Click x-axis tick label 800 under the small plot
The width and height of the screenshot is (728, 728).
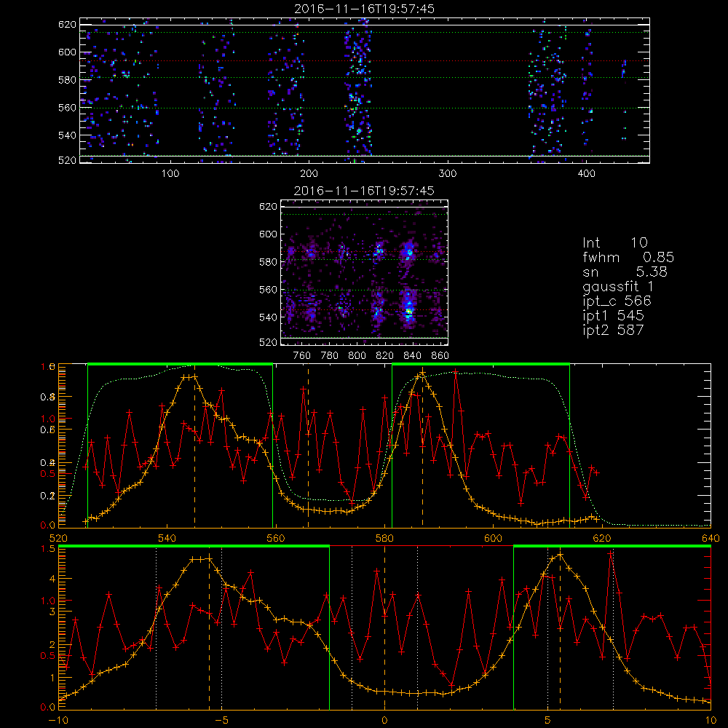(x=357, y=356)
